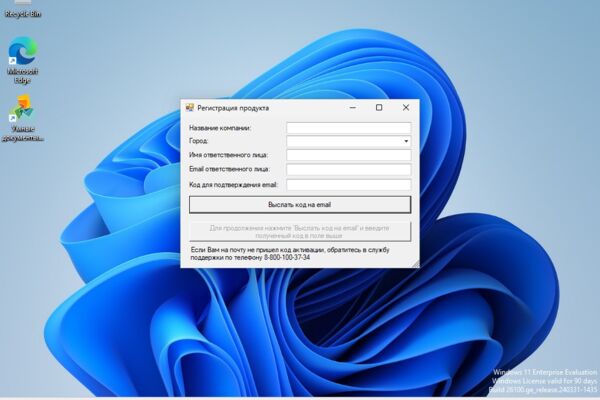
Task: Click the Регистрация продукта window title icon
Action: pyautogui.click(x=189, y=108)
